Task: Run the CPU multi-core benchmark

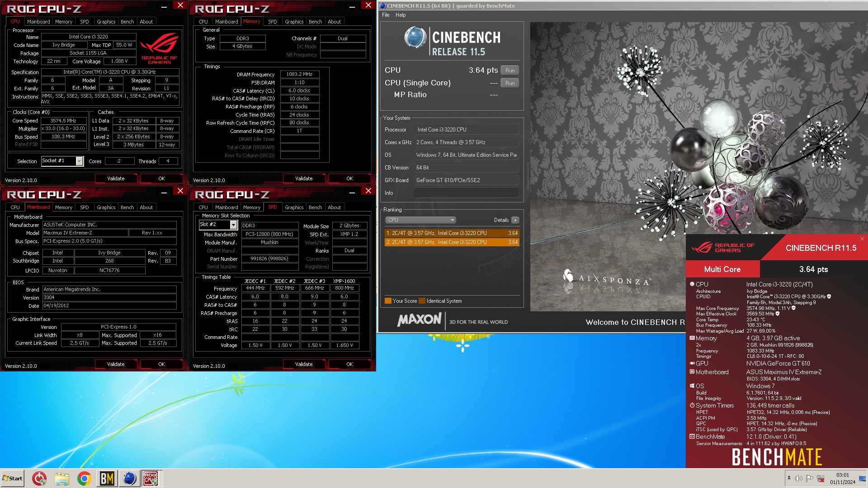Action: [x=510, y=70]
